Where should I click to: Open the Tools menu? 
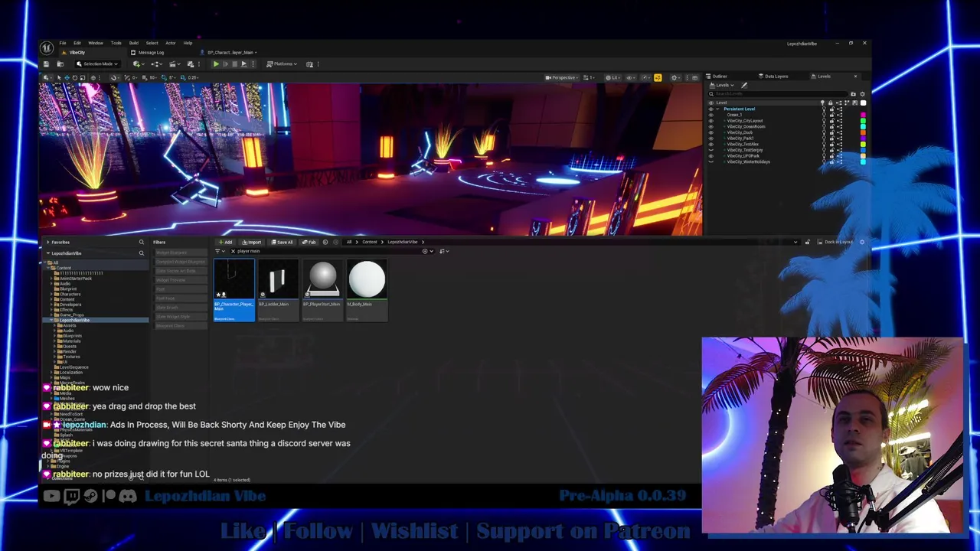116,43
